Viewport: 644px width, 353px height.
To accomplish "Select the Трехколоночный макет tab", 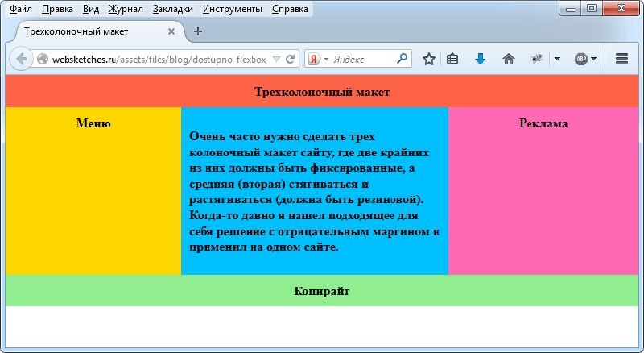I will click(x=98, y=31).
